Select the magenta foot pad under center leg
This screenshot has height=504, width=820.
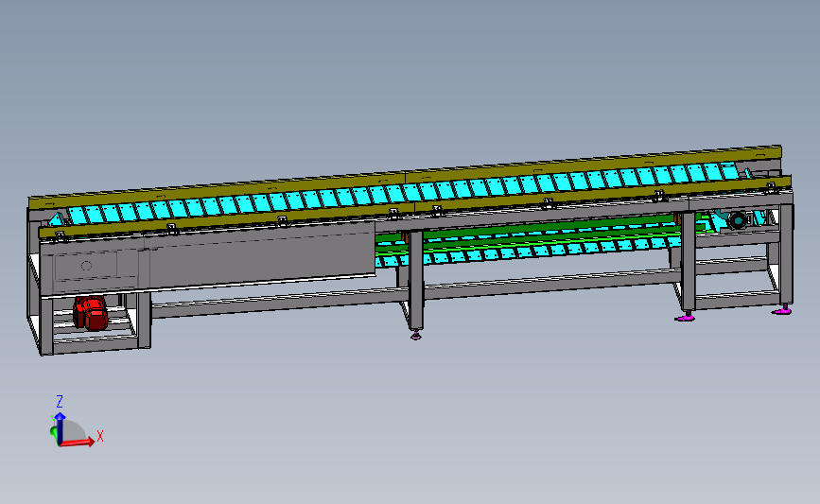[416, 336]
